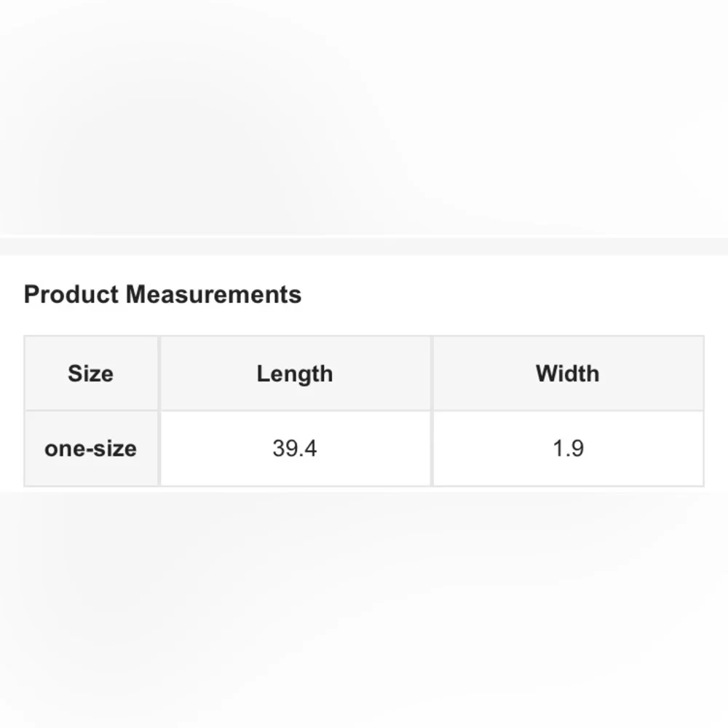Image resolution: width=728 pixels, height=728 pixels.
Task: Select the Size column header
Action: point(90,373)
